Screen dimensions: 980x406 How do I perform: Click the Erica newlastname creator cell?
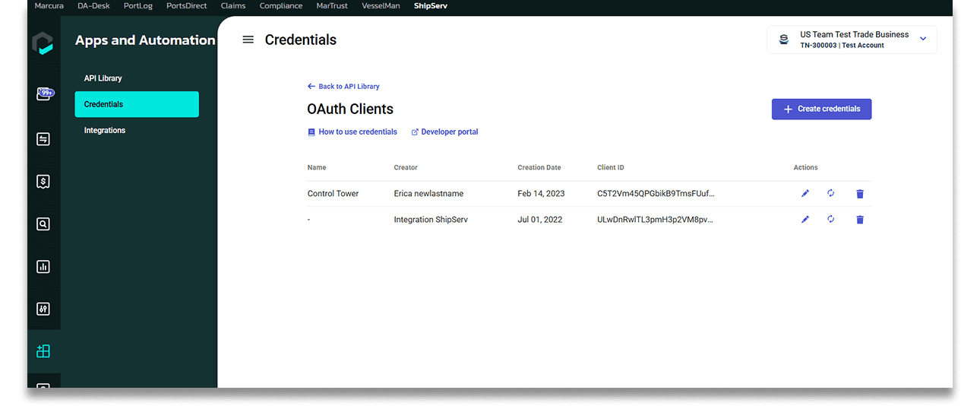point(428,193)
